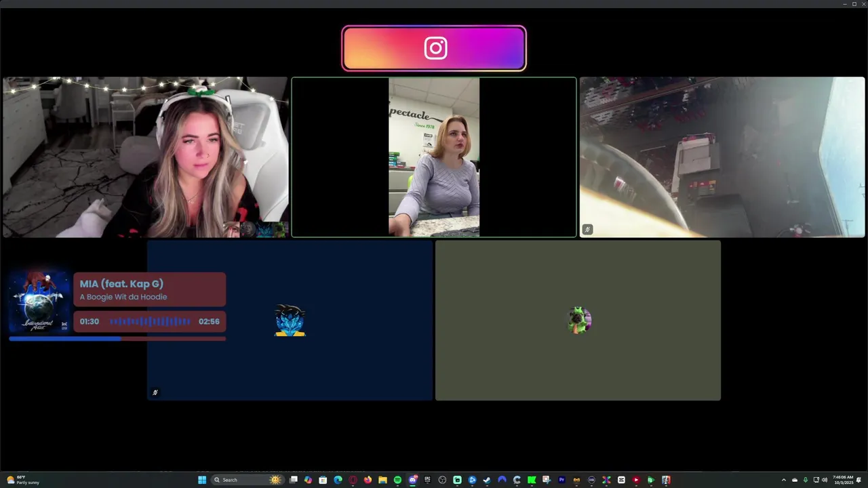The image size is (868, 488).
Task: Open OBS Studio from the taskbar
Action: (x=442, y=480)
